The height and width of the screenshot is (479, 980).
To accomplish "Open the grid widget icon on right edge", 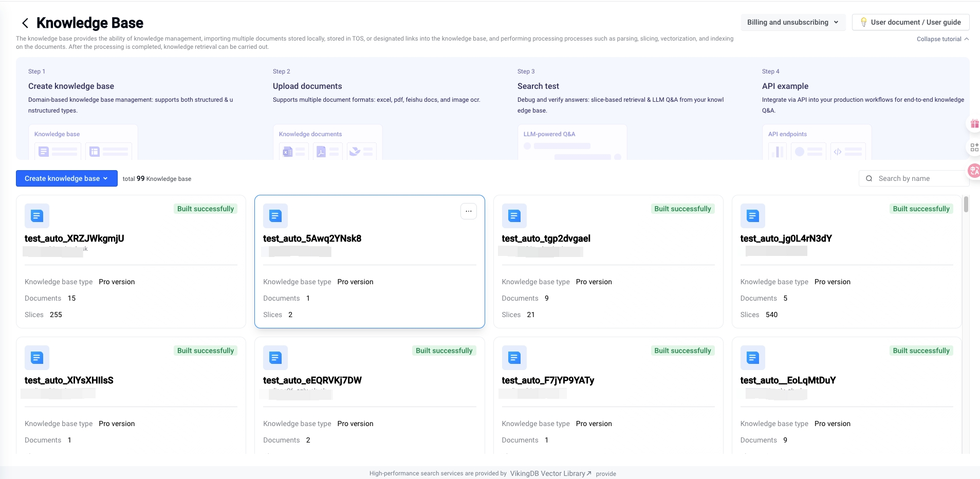I will [974, 148].
